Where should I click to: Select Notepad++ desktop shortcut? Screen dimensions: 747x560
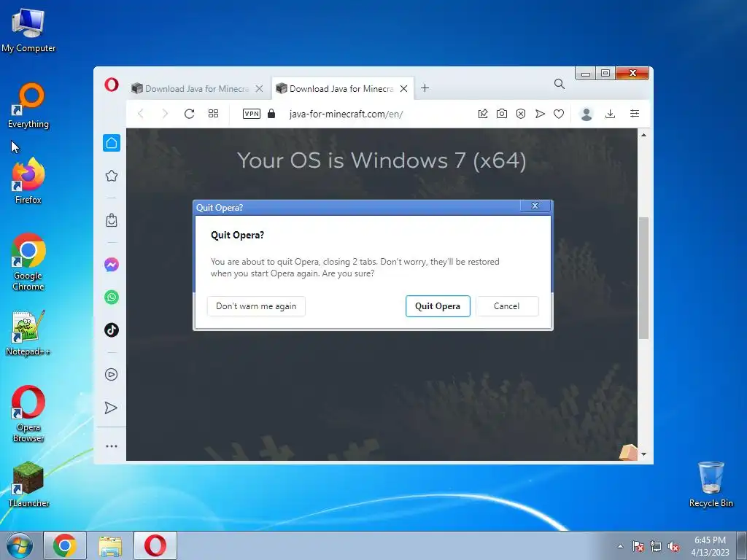(x=28, y=332)
